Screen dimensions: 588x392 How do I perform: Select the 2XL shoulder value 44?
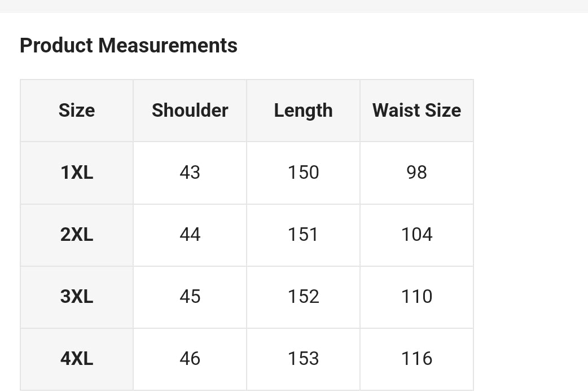tap(190, 235)
